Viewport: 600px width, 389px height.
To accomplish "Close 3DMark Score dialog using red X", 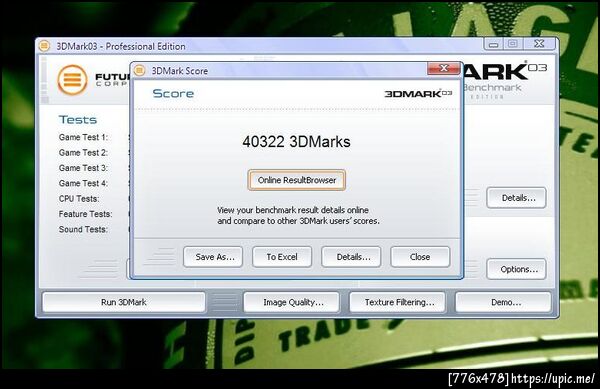I will 443,68.
